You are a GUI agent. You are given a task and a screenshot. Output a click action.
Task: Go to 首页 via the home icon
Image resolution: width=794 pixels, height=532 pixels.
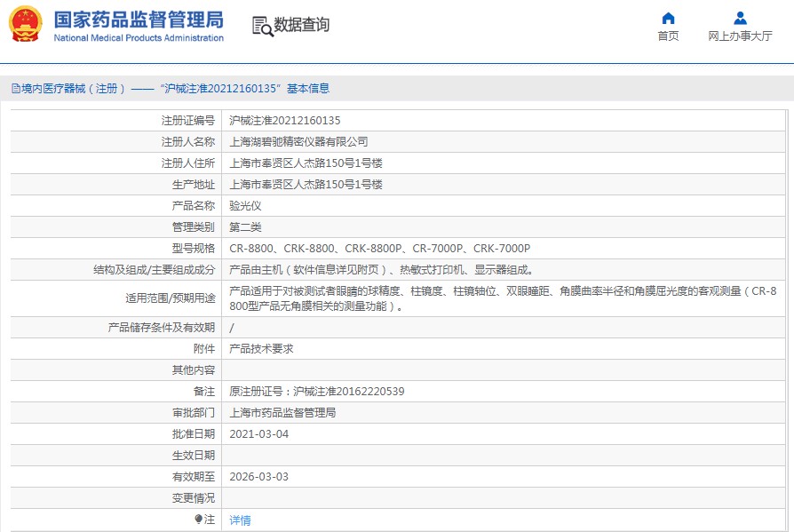(x=668, y=19)
